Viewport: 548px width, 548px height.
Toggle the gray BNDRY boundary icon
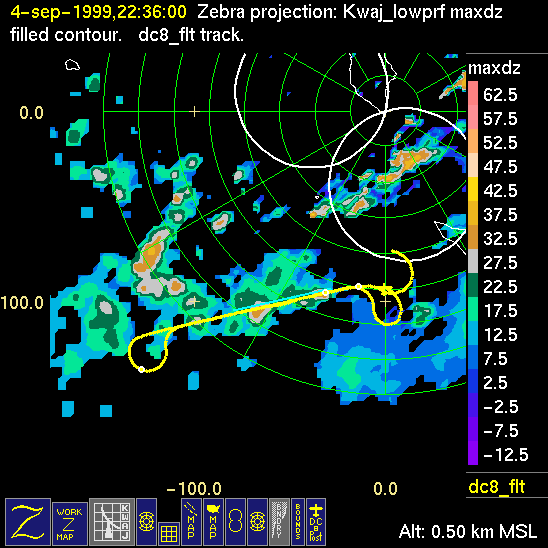click(279, 521)
